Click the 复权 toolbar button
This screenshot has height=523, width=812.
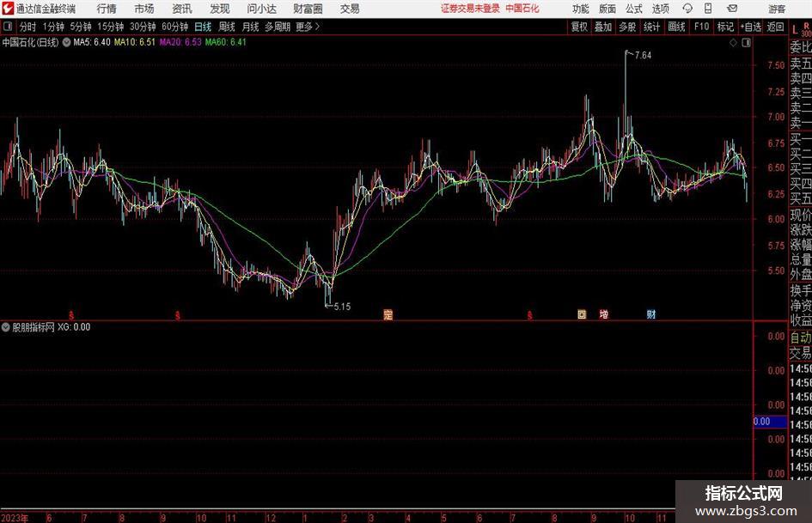[x=579, y=27]
